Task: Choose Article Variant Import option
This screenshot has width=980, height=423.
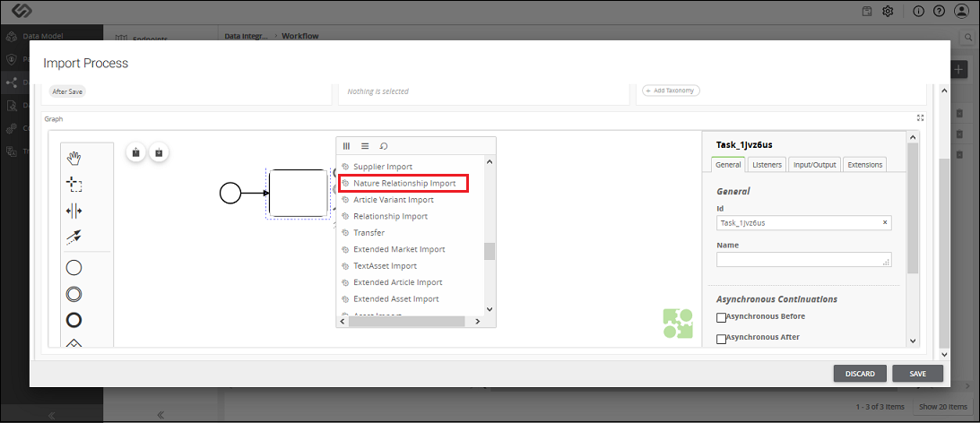Action: [393, 200]
